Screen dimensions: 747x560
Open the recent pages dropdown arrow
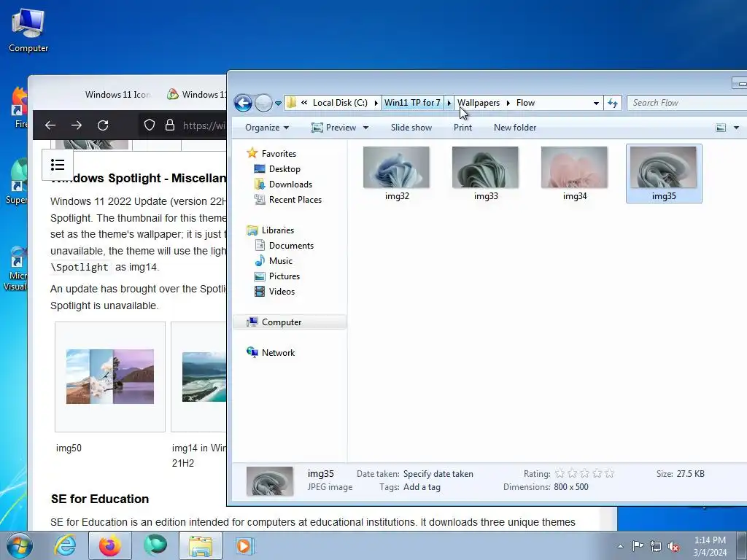(278, 104)
